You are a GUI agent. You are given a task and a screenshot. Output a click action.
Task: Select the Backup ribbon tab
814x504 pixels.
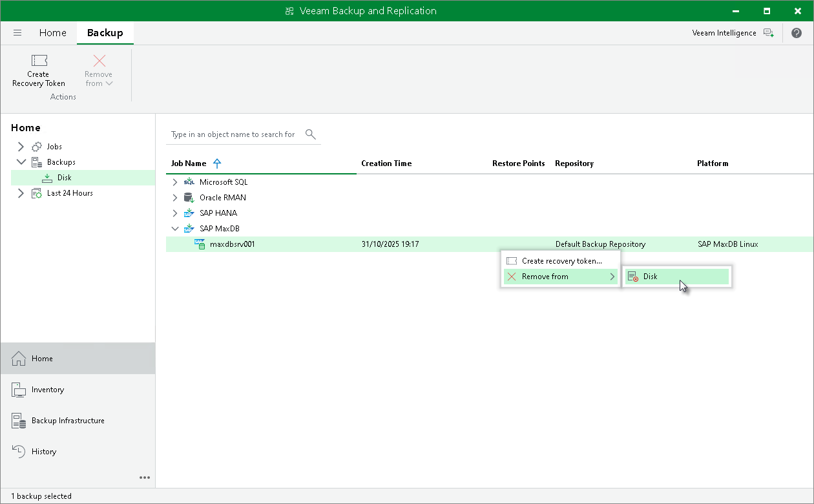(x=105, y=33)
